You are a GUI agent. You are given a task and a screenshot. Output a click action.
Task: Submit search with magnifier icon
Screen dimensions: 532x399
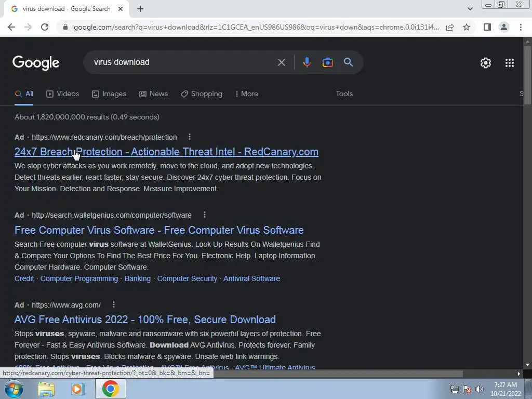(x=348, y=62)
